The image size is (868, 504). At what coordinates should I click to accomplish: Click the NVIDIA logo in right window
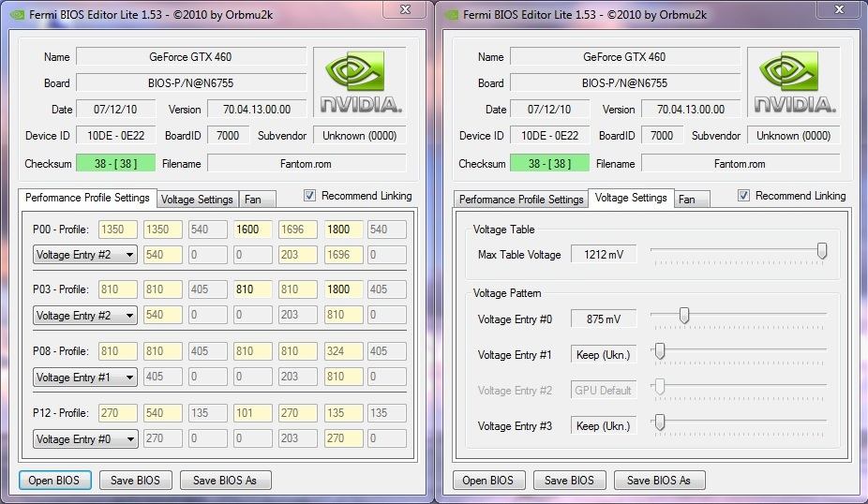[794, 82]
